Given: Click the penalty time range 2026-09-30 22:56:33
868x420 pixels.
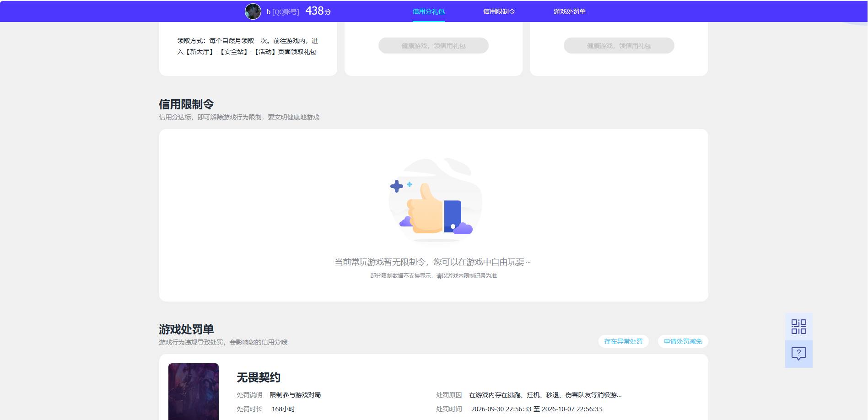Looking at the screenshot, I should tap(536, 409).
